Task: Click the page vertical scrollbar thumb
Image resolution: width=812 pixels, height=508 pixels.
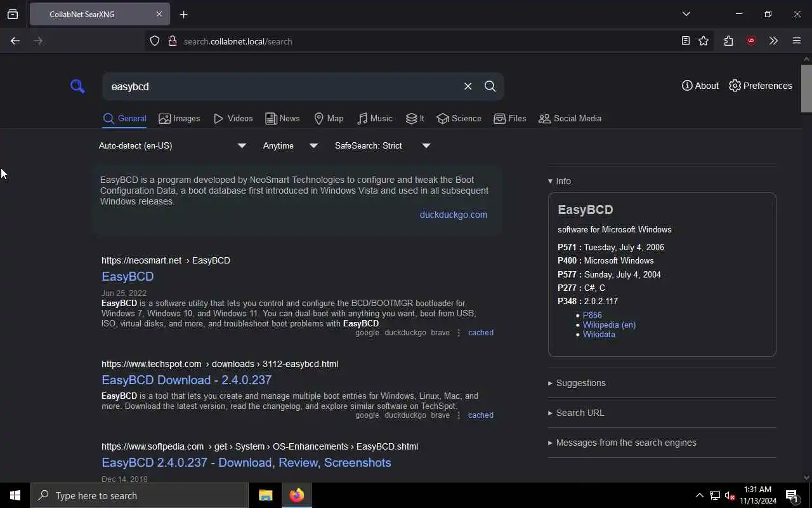Action: click(806, 88)
